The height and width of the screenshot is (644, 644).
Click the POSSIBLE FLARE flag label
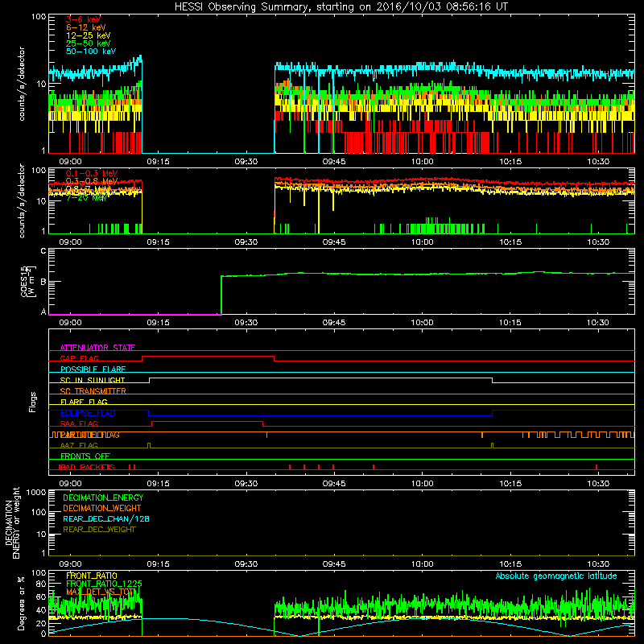(x=93, y=369)
